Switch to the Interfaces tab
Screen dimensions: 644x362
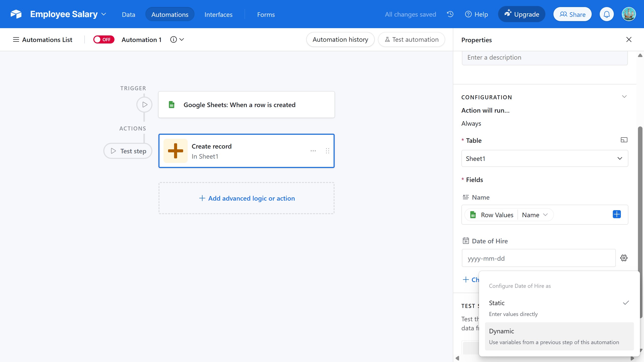click(218, 14)
